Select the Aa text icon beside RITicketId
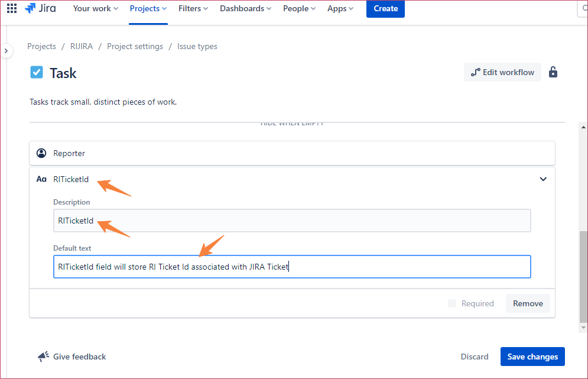The height and width of the screenshot is (379, 588). [x=41, y=179]
